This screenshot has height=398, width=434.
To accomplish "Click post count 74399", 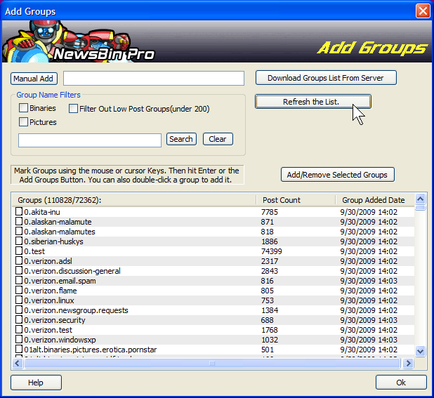I will pyautogui.click(x=271, y=251).
